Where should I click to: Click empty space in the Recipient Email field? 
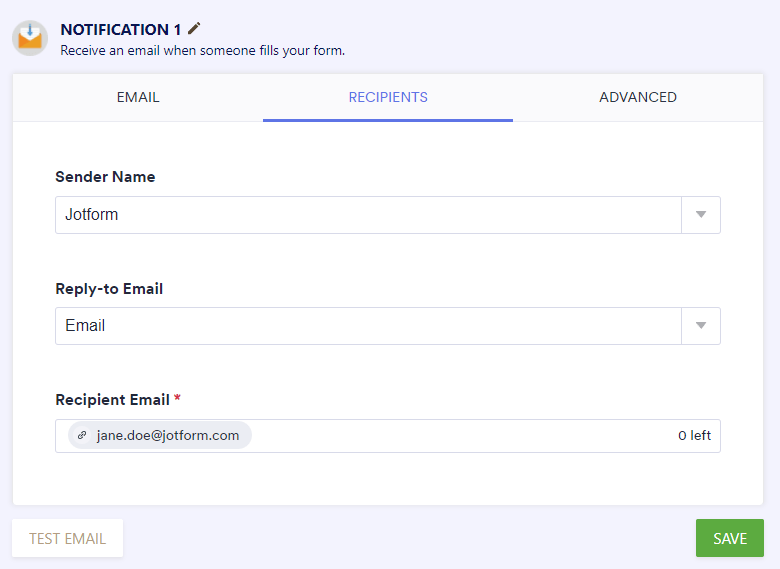click(460, 436)
